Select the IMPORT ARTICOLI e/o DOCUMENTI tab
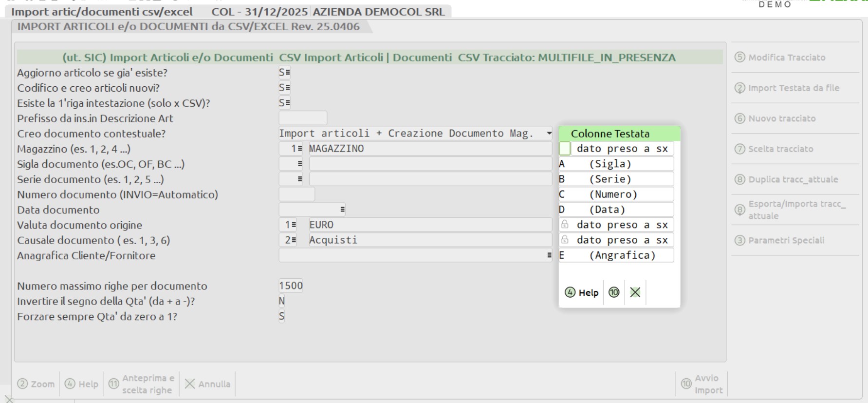868x403 pixels. [188, 26]
